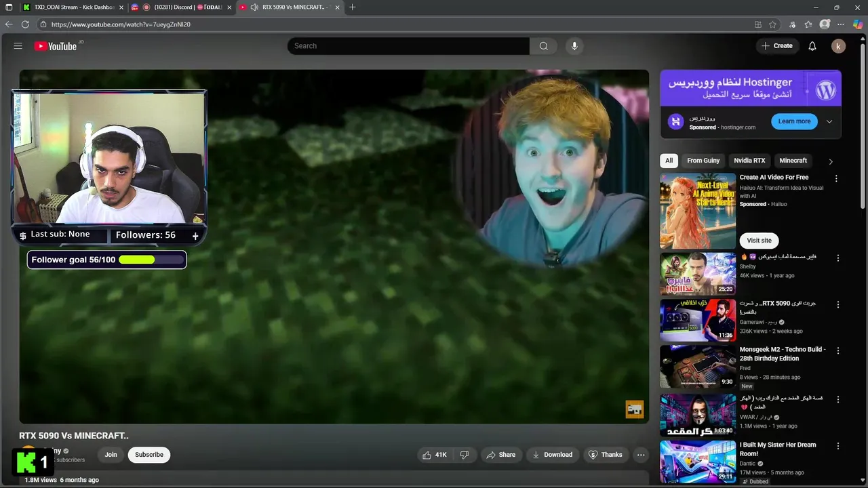Open the YouTube guide hamburger menu
This screenshot has height=488, width=868.
[18, 46]
